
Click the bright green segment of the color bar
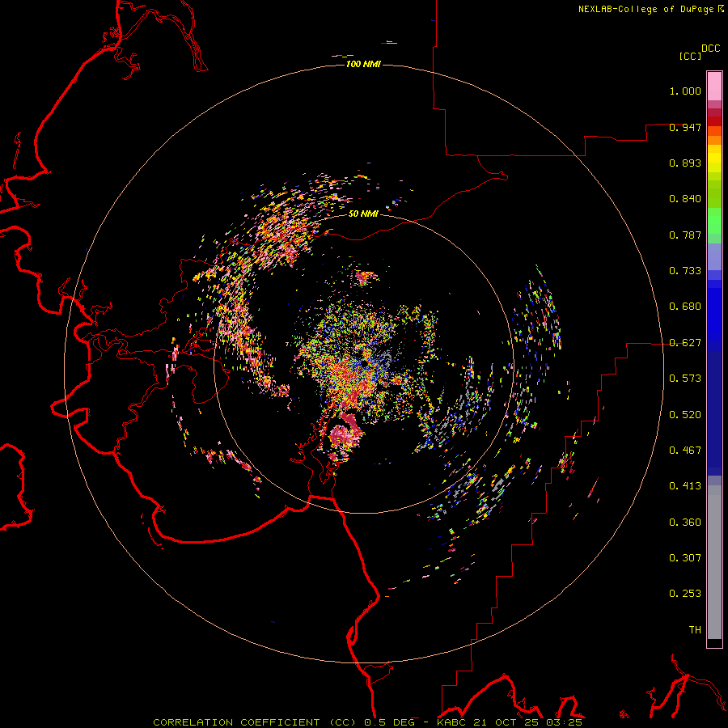[x=714, y=221]
